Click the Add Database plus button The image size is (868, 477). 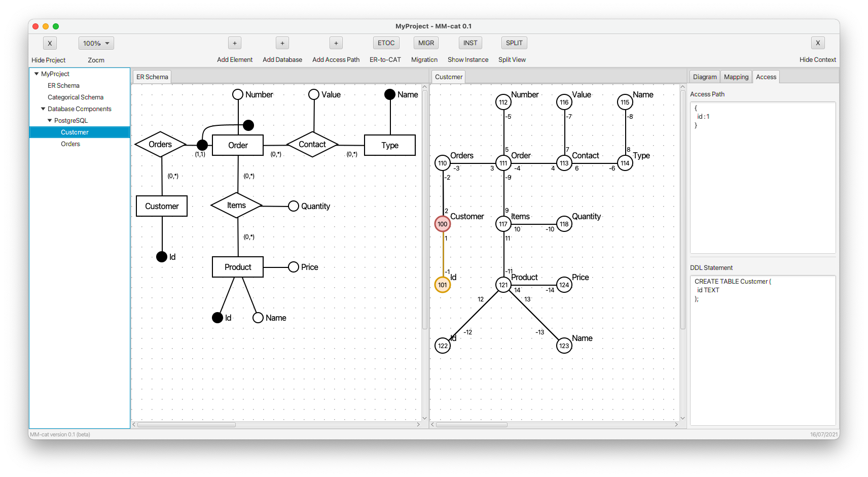[282, 43]
